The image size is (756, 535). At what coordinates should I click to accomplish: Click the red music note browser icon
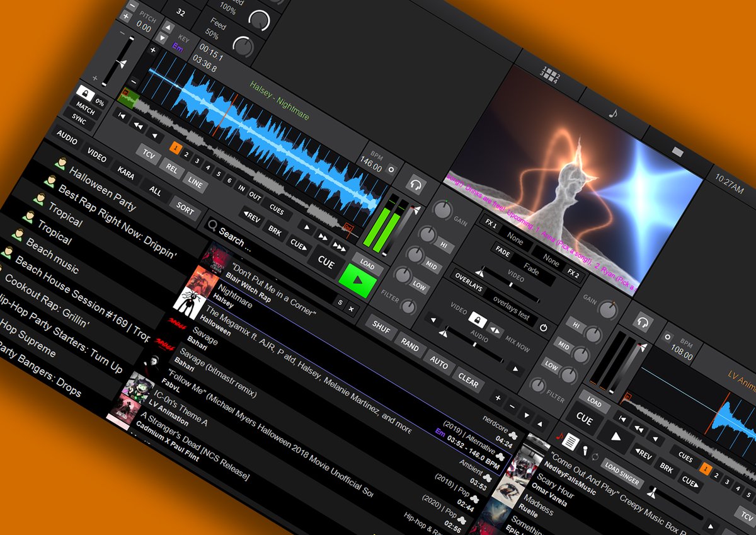559,435
